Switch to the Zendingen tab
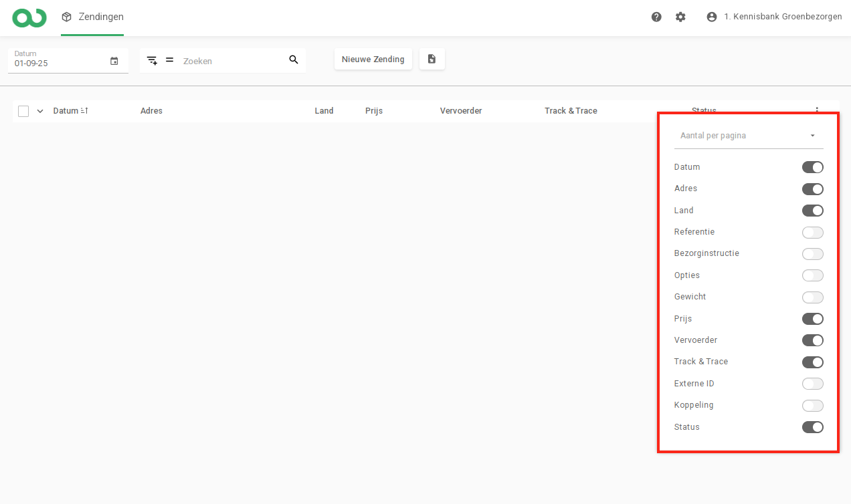The height and width of the screenshot is (504, 851). click(x=92, y=17)
